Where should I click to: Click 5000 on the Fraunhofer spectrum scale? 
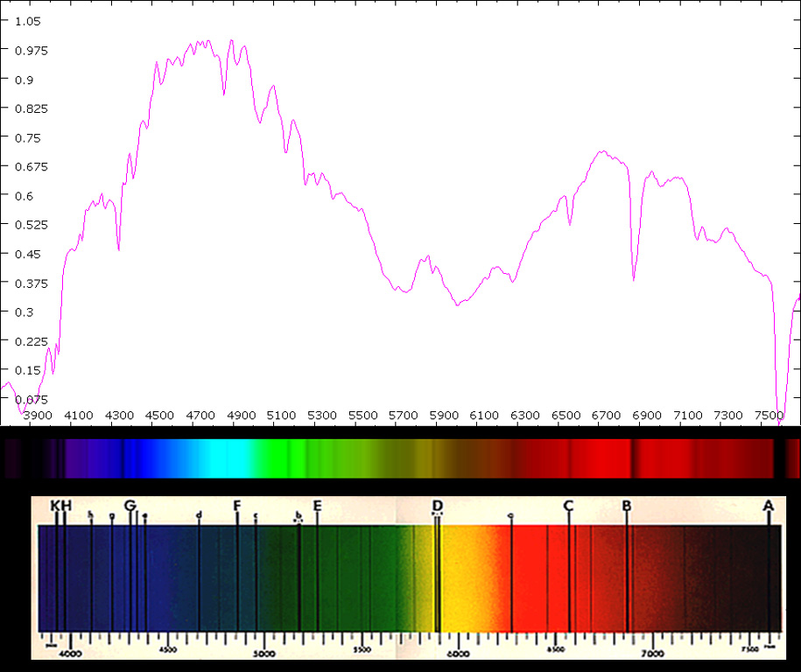(264, 654)
